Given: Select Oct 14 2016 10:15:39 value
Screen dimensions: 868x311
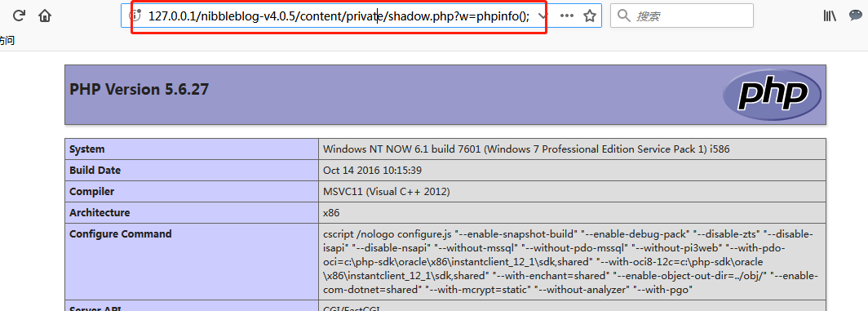Looking at the screenshot, I should click(373, 170).
